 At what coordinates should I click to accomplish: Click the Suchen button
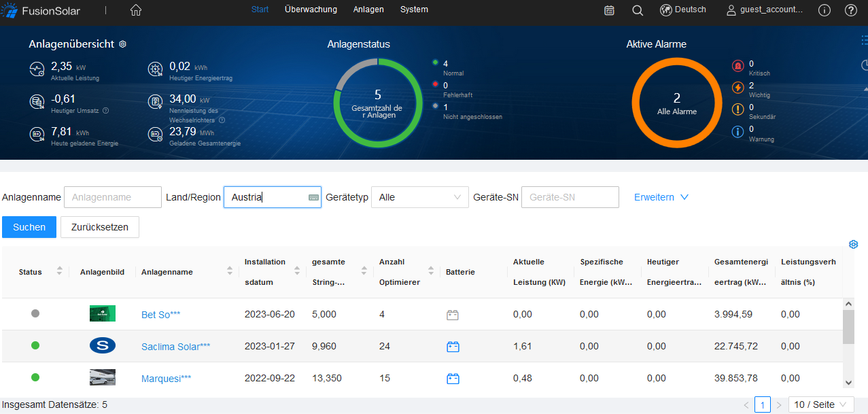[29, 227]
